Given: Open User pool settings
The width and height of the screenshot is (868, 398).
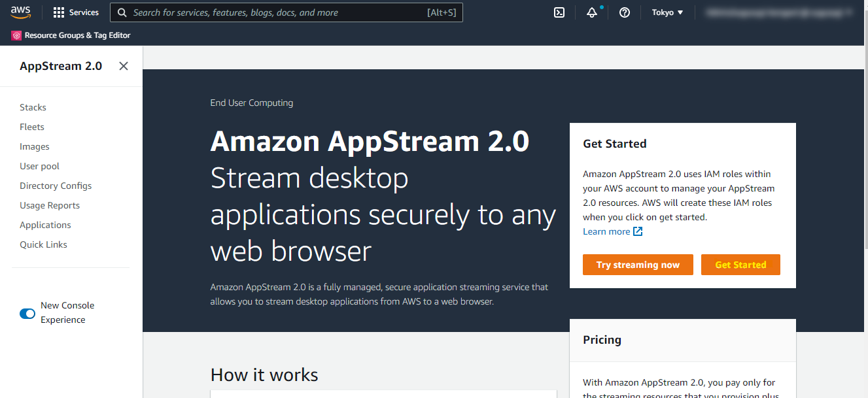Looking at the screenshot, I should [39, 166].
